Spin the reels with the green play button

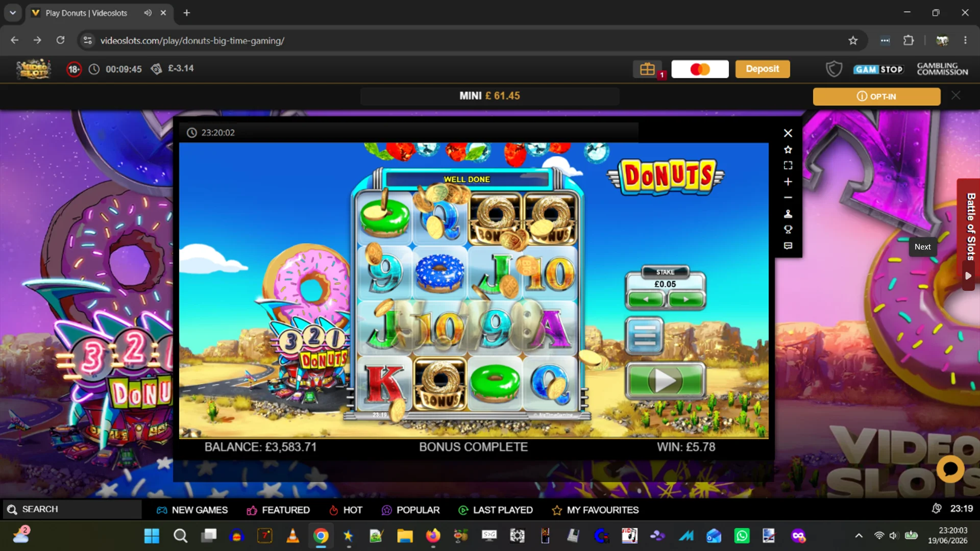[666, 381]
